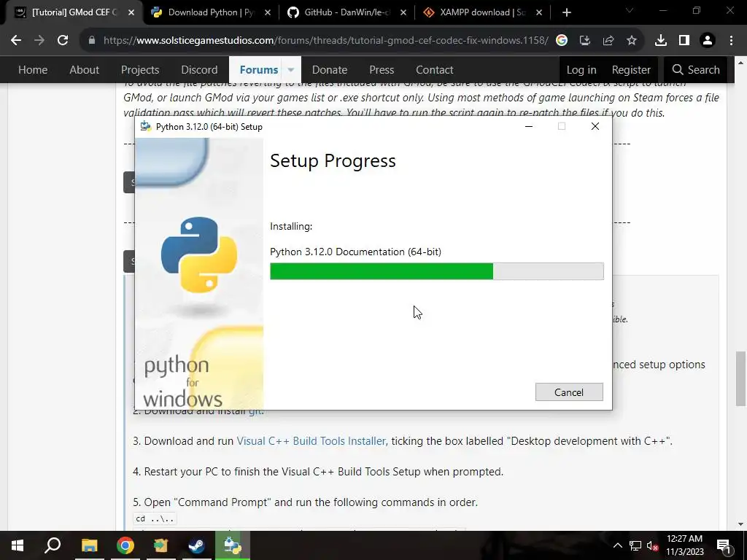747x560 pixels.
Task: Open the muted volume tray icon
Action: 652,545
